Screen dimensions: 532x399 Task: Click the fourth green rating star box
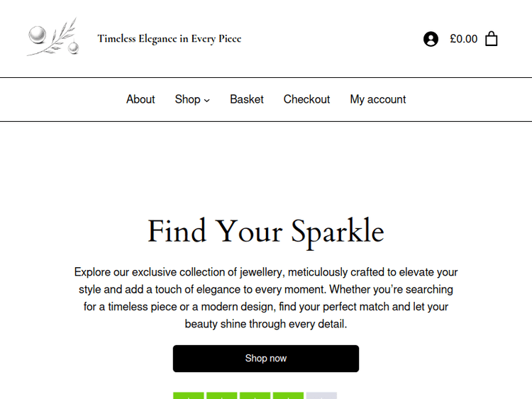(288, 395)
